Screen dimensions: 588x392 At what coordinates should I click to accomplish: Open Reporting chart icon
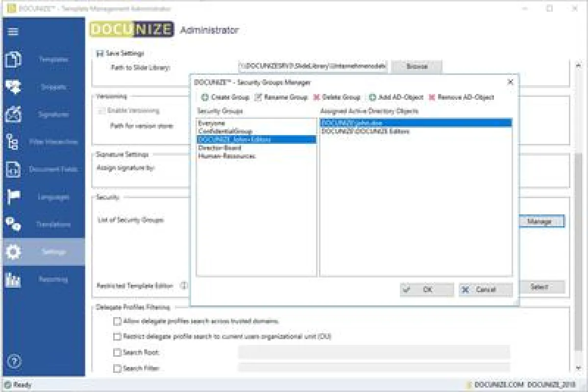[x=13, y=279]
